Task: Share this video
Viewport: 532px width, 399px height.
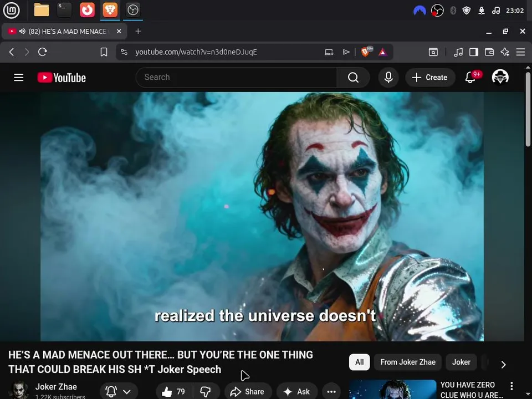Action: coord(248,392)
